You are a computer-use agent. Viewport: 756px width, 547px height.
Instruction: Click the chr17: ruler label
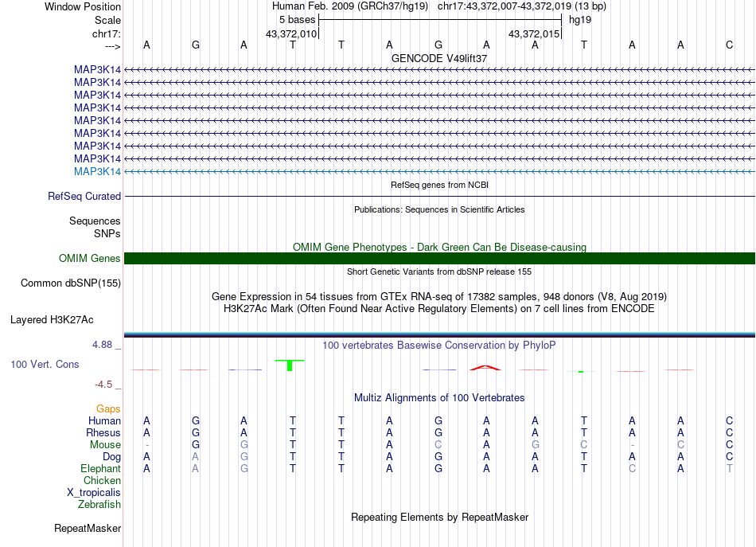tap(106, 33)
